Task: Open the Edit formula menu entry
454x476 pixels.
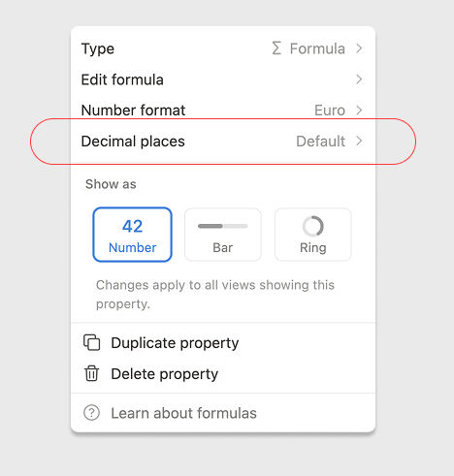Action: click(223, 79)
